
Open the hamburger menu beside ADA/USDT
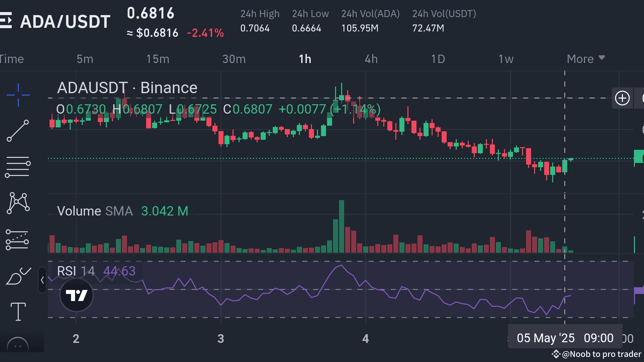click(x=6, y=21)
